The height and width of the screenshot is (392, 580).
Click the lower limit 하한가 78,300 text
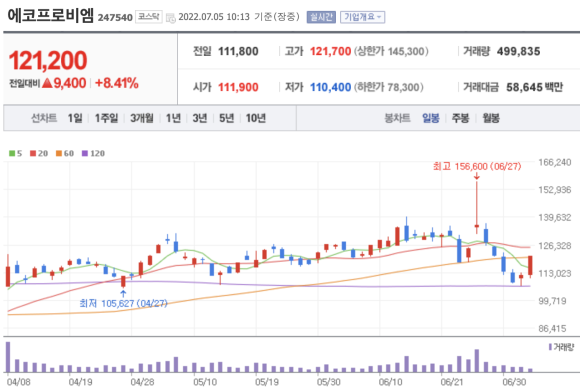coord(389,87)
